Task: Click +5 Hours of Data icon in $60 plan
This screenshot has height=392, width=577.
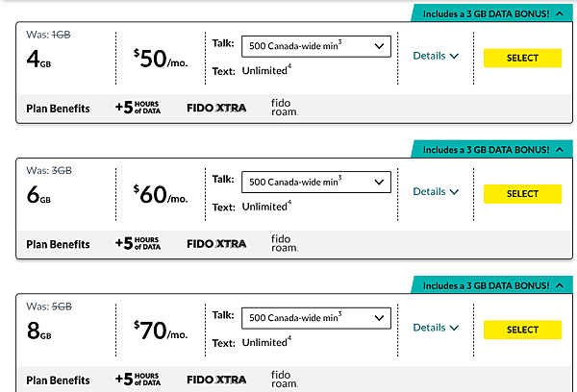Action: coord(138,243)
